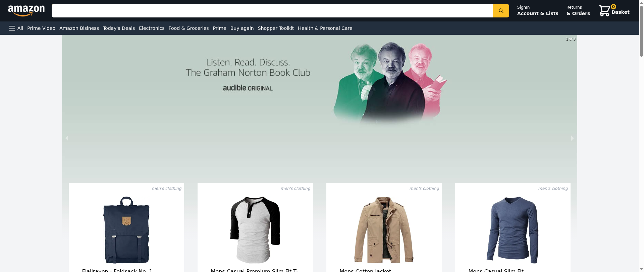The image size is (644, 272).
Task: Go to previous carousel slide arrow
Action: click(x=67, y=138)
